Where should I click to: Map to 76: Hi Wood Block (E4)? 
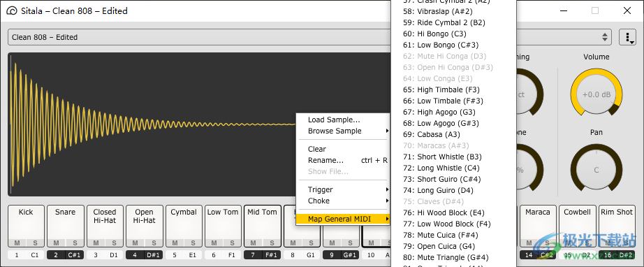click(x=453, y=212)
